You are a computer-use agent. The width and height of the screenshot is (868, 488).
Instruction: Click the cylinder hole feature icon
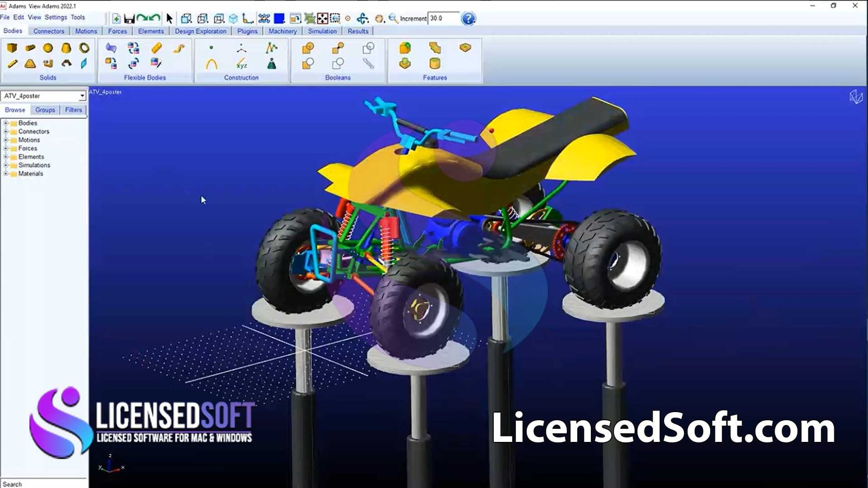[435, 63]
